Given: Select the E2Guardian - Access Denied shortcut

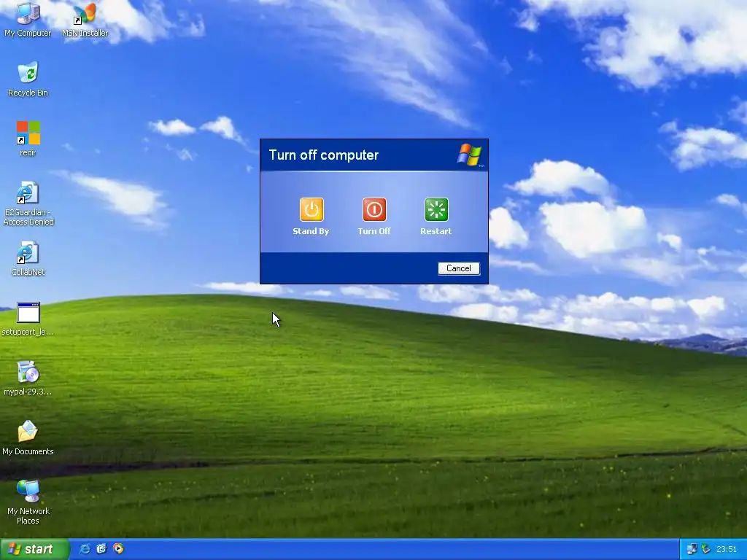Looking at the screenshot, I should [x=28, y=204].
